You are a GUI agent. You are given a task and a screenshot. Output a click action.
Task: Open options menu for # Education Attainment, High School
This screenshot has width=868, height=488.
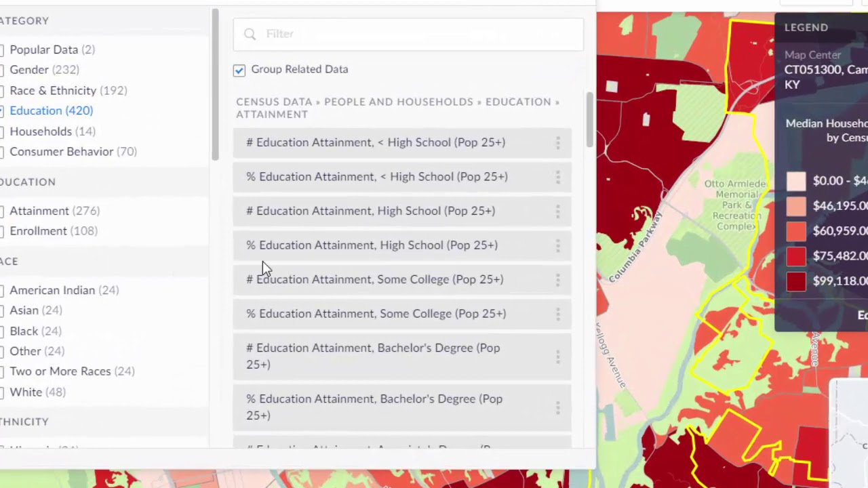[557, 211]
